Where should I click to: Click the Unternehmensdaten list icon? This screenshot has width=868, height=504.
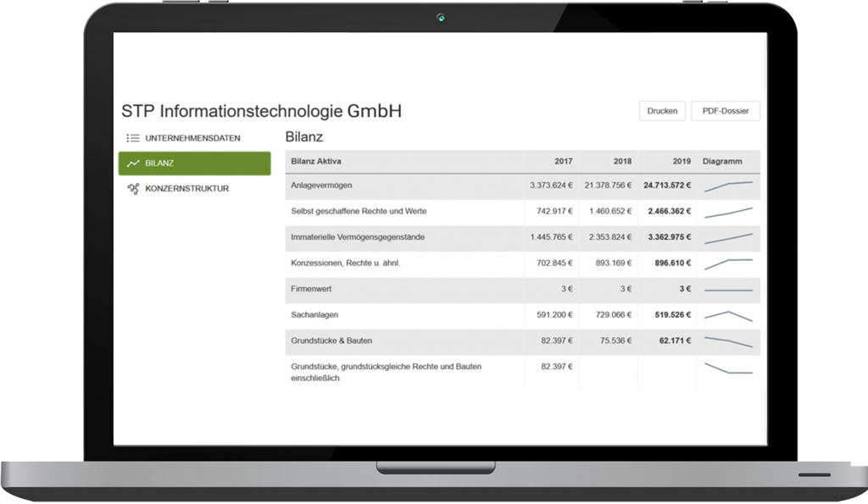coord(133,138)
